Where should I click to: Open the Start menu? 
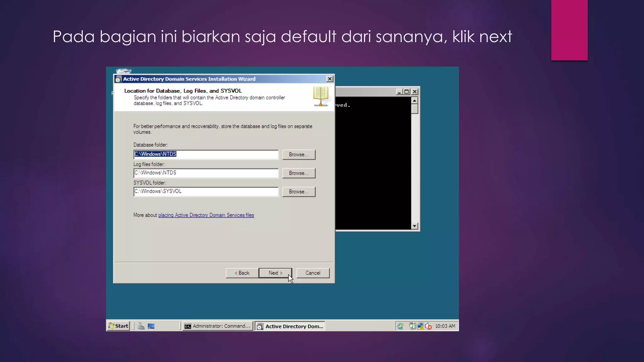(118, 326)
